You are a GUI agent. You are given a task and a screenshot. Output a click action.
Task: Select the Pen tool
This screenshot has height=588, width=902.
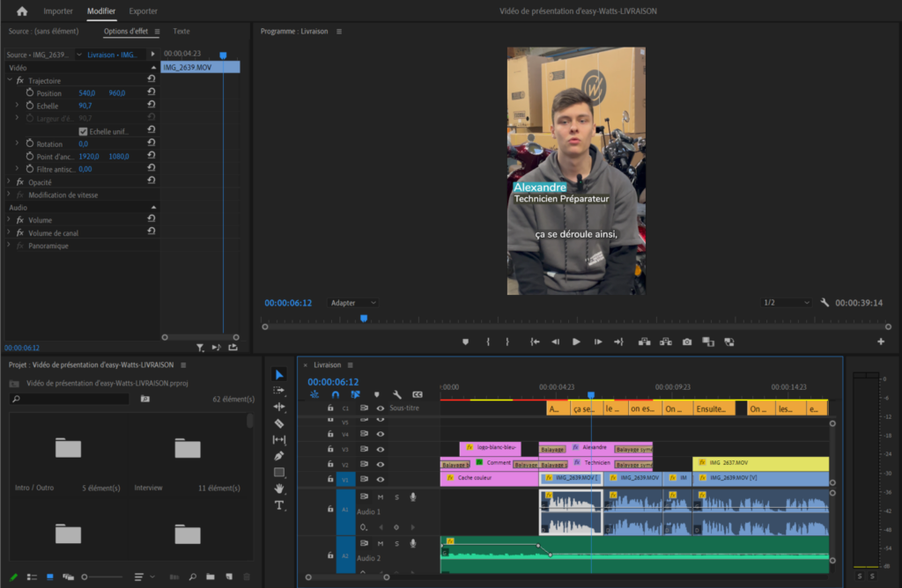coord(279,456)
